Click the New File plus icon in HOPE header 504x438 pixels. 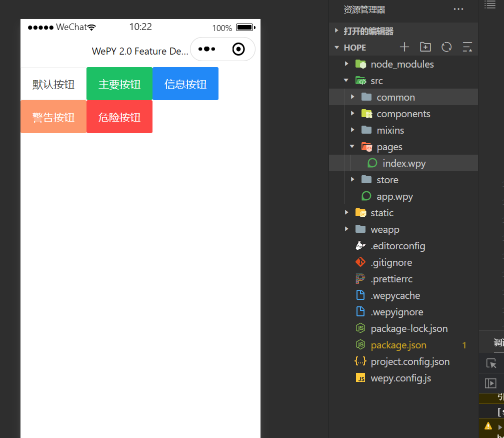point(404,47)
